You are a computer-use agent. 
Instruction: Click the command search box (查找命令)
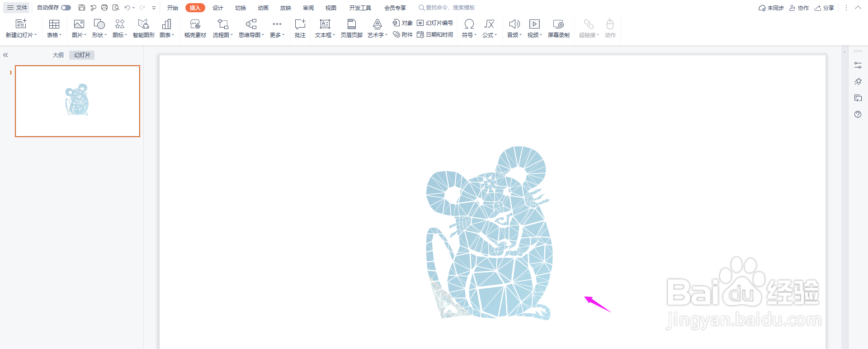pos(447,8)
